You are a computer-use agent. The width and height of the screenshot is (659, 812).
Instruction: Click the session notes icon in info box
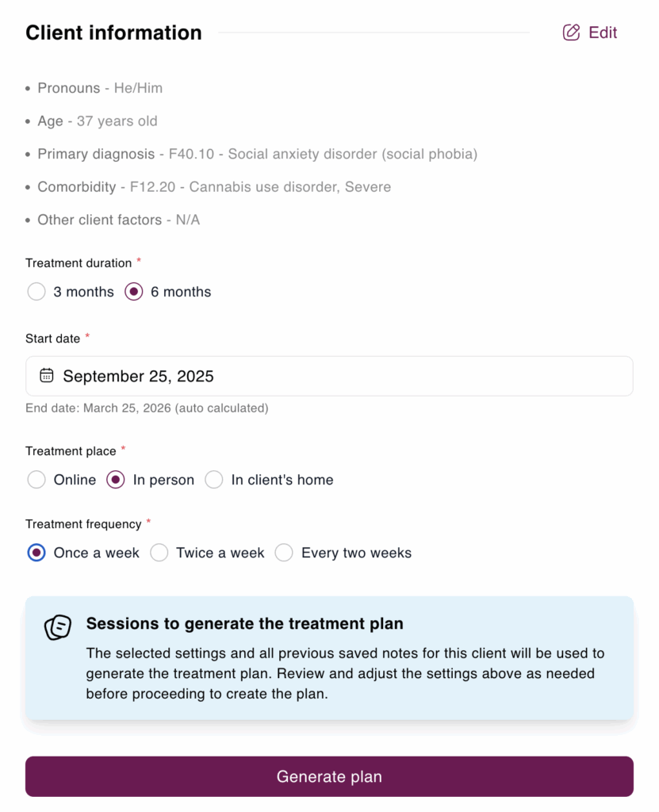(58, 627)
